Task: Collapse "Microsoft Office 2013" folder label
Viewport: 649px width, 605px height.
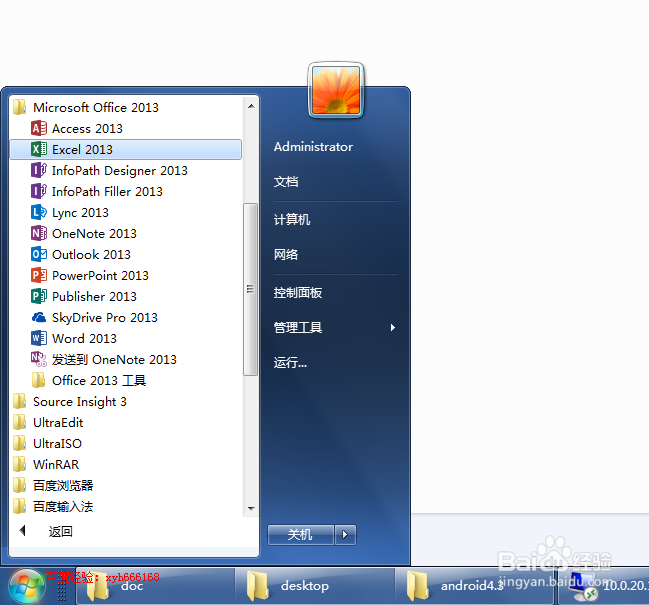Action: [96, 108]
